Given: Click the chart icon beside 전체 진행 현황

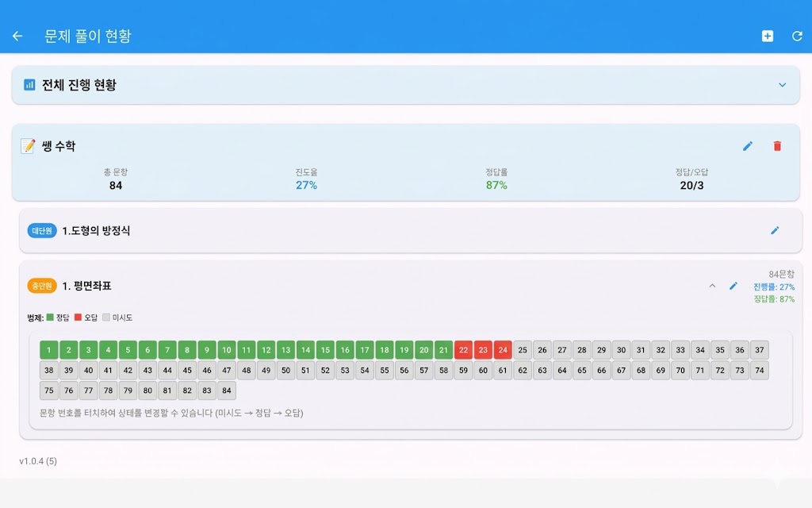Looking at the screenshot, I should (29, 85).
